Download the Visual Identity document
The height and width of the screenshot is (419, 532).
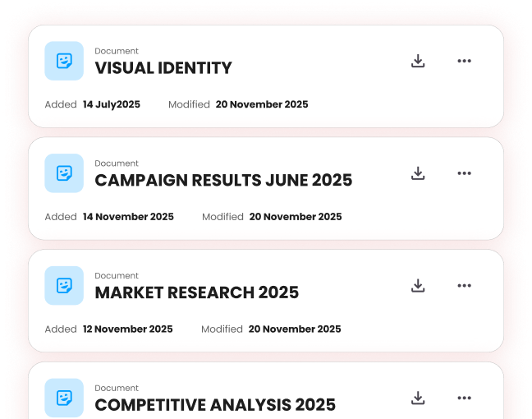[x=418, y=61]
